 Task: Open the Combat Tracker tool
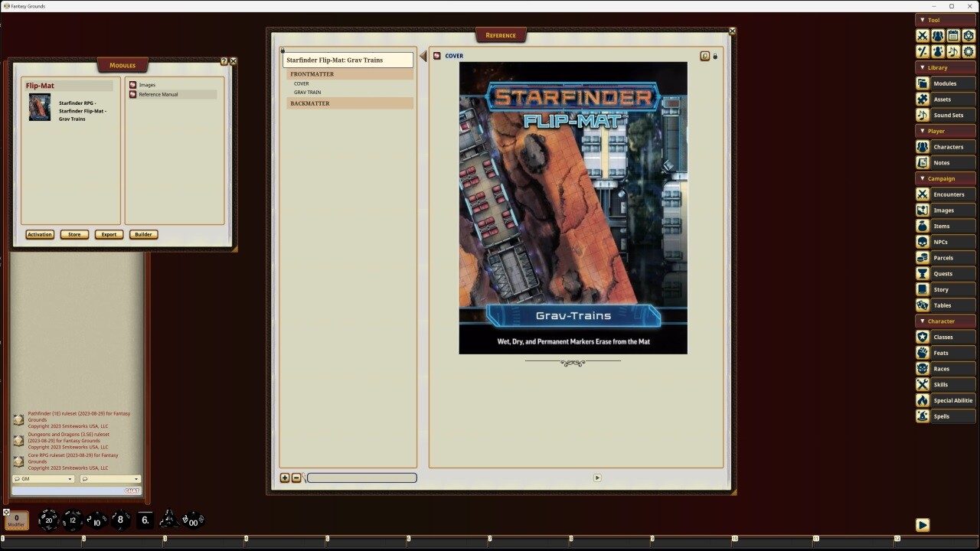pyautogui.click(x=923, y=35)
